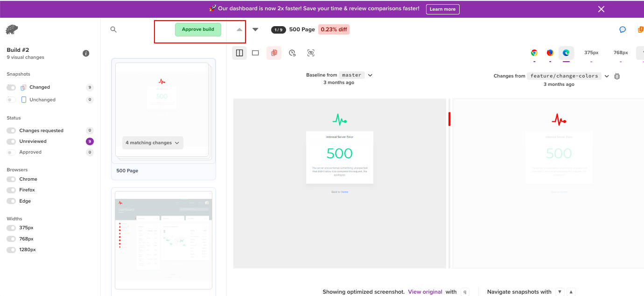Screen dimensions: 644x296
Task: Open the View original link
Action: pyautogui.click(x=425, y=292)
